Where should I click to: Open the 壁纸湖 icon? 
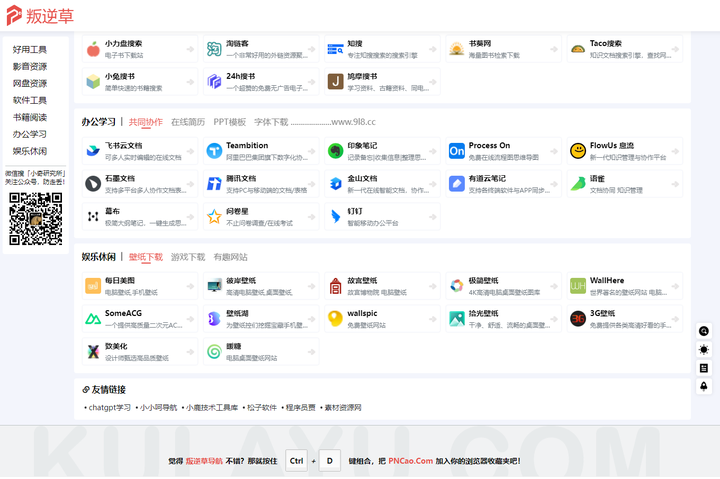point(214,319)
